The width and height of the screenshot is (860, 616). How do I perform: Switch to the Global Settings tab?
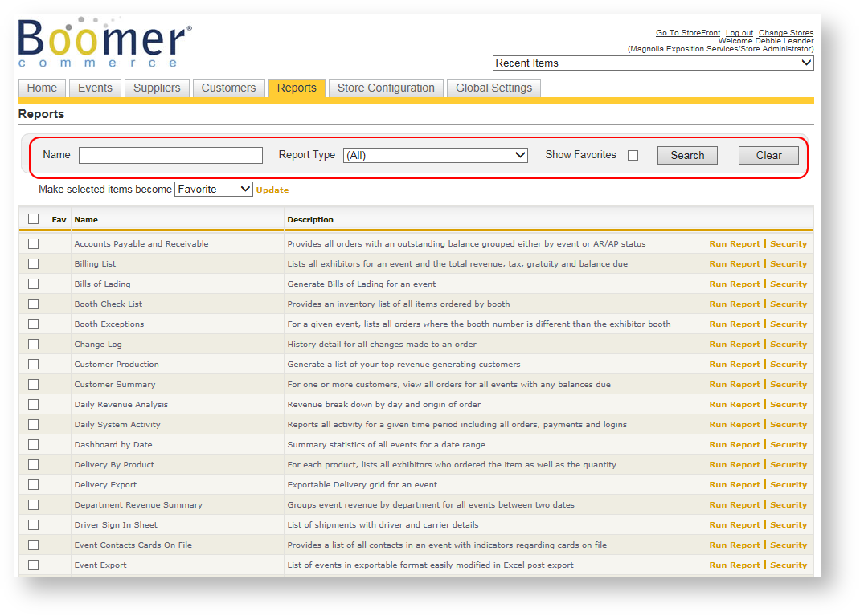coord(493,88)
